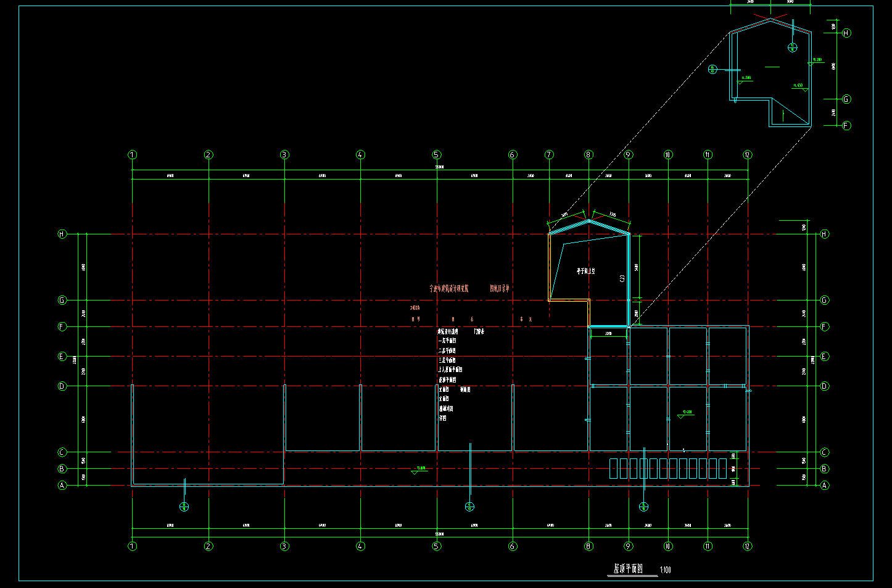Select the 门窗表 list entry

click(x=479, y=331)
